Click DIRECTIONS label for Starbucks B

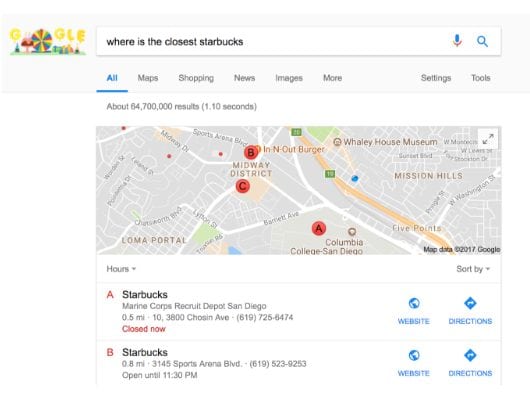pyautogui.click(x=470, y=373)
